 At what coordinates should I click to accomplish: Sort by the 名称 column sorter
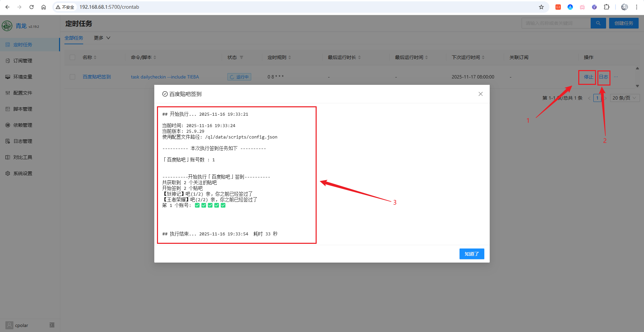coord(95,57)
